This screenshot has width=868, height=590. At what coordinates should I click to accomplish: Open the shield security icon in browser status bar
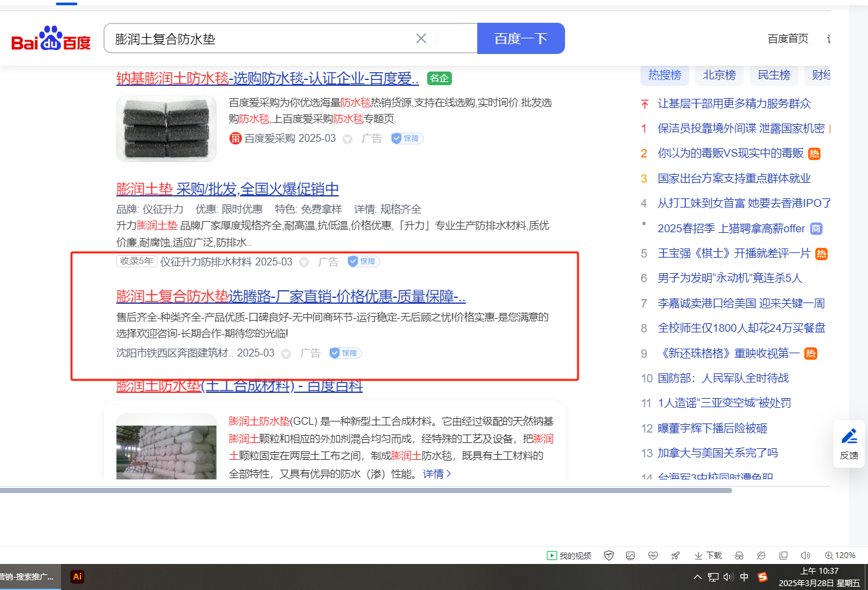(609, 556)
